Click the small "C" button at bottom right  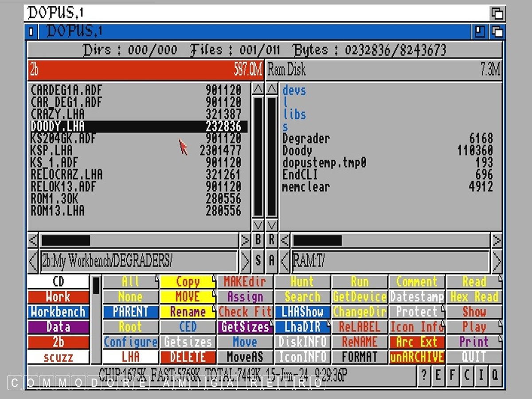coord(466,375)
